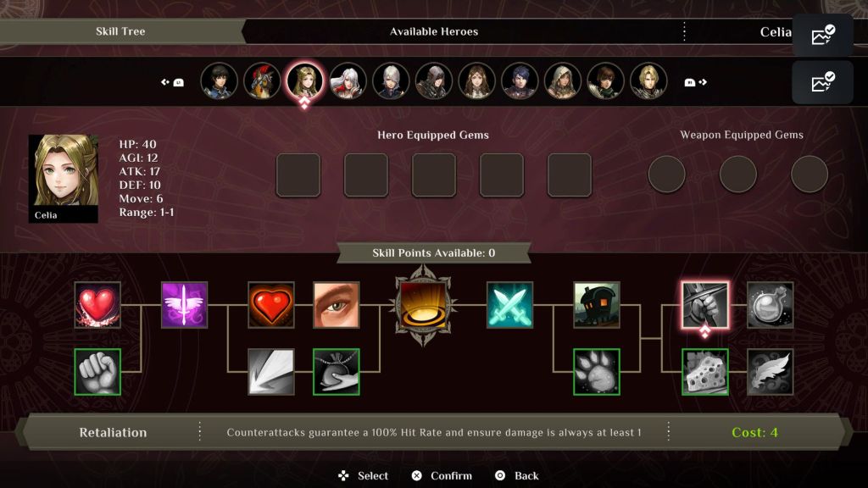Select the crossed teal swords skill
The height and width of the screenshot is (488, 868).
509,305
